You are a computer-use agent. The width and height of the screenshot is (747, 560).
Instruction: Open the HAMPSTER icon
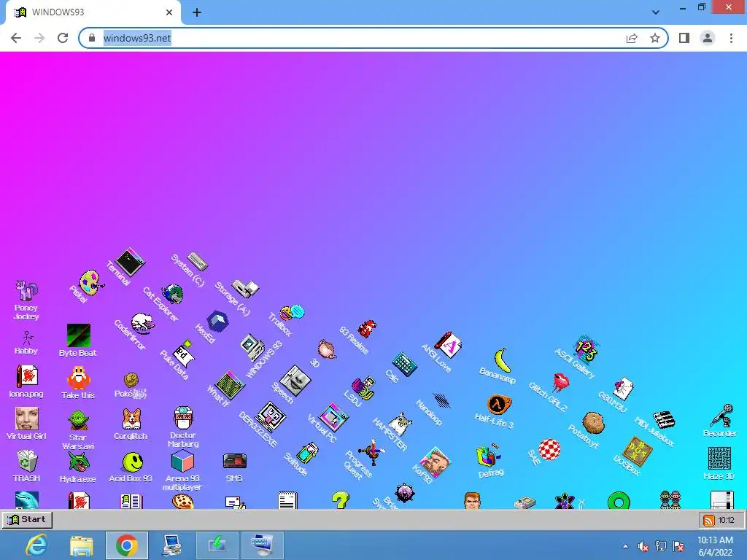coord(400,424)
